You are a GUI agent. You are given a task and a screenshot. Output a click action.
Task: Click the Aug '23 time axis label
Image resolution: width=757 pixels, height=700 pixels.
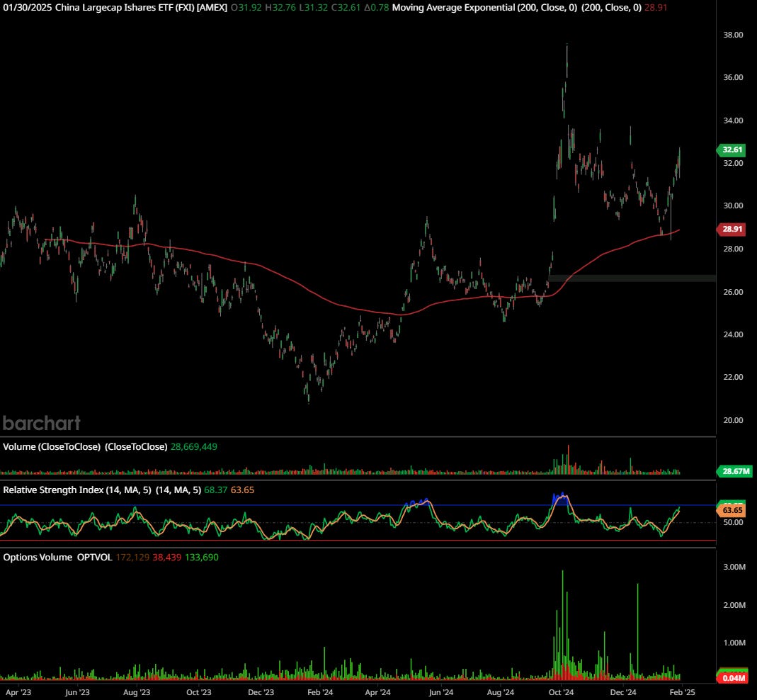(x=137, y=692)
